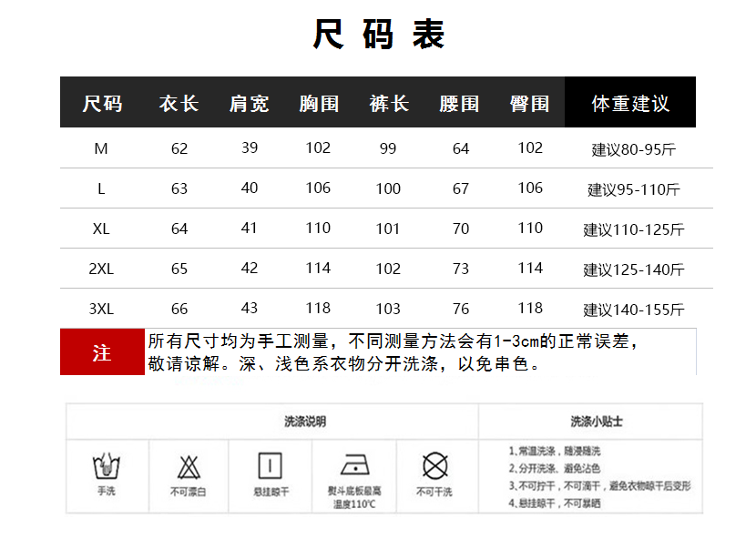Select the 肩宽 column header
The width and height of the screenshot is (756, 539).
coord(249,104)
